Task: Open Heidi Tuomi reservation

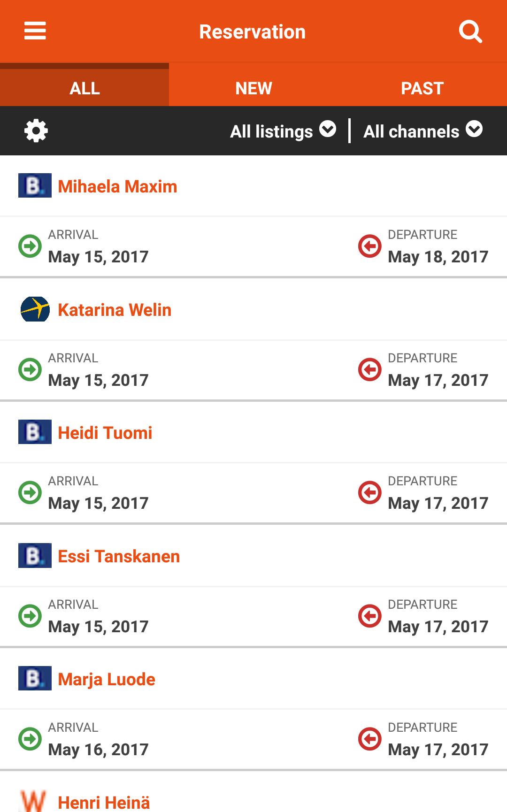Action: [105, 433]
